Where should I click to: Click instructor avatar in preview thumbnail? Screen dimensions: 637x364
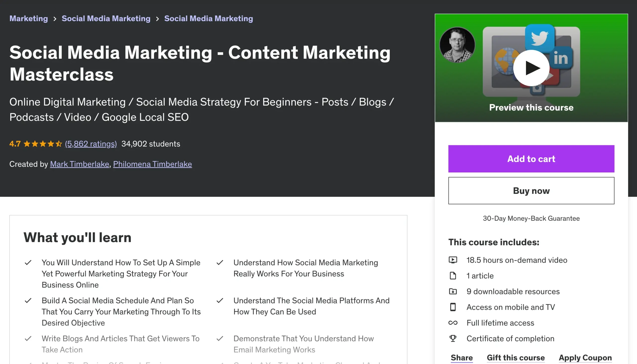coord(457,45)
